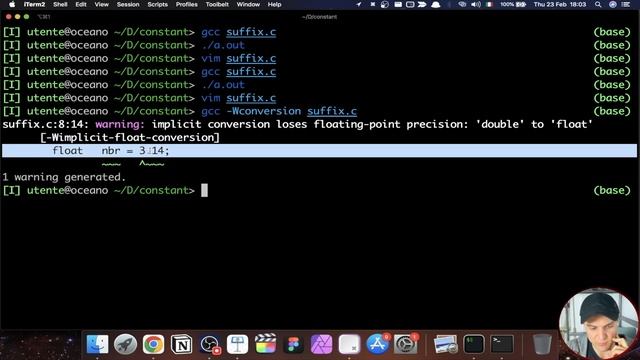This screenshot has height=360, width=640.
Task: Open the Toolbelt menu
Action: pos(217,4)
